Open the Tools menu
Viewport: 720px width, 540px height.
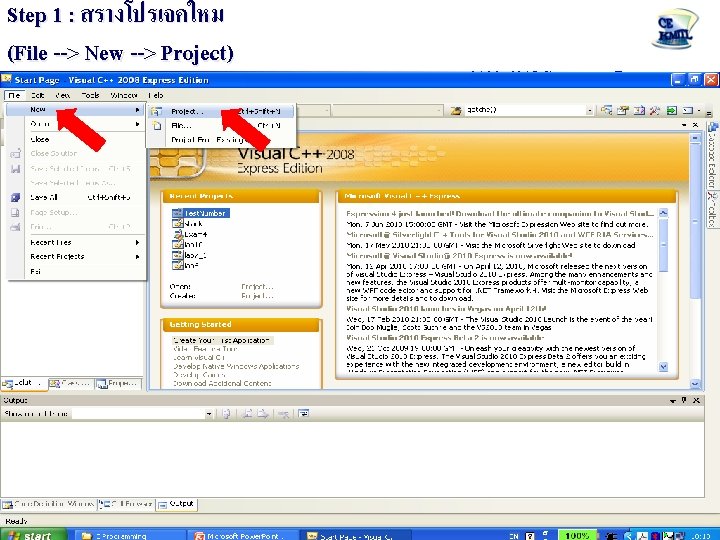(90, 95)
